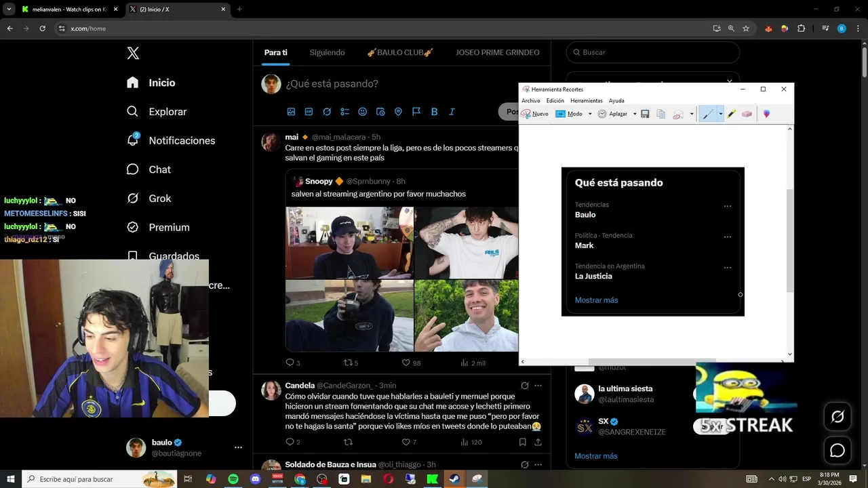The height and width of the screenshot is (488, 868).
Task: Open Discord from taskbar
Action: (x=256, y=479)
